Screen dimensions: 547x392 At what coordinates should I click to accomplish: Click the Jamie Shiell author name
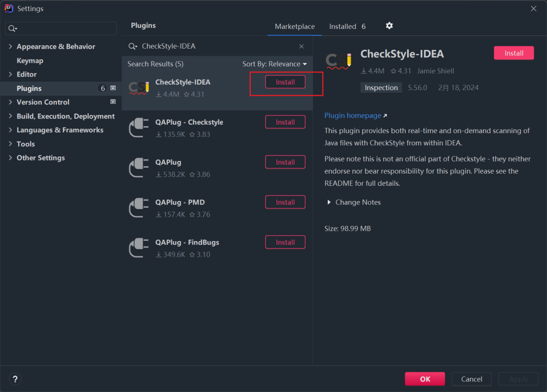tap(436, 71)
